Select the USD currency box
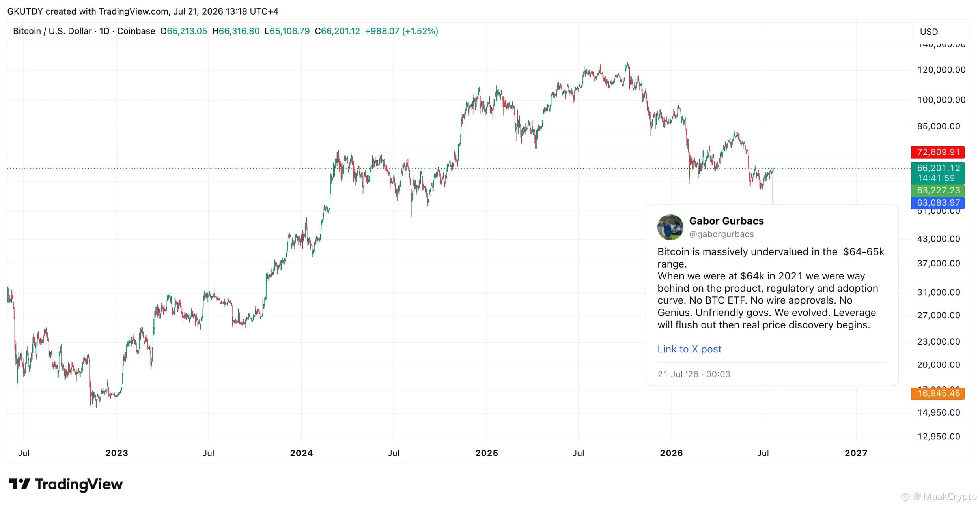Viewport: 980px width, 506px height. point(941,32)
